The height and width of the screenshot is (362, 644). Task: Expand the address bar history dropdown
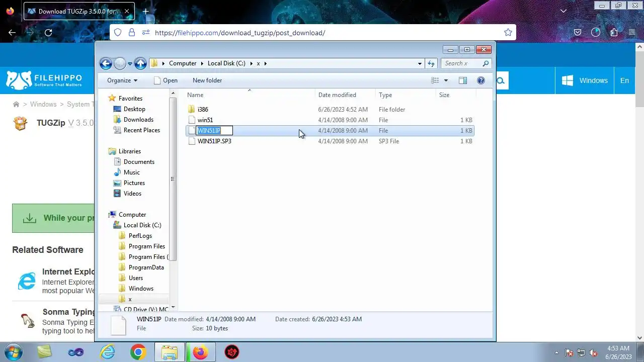420,63
